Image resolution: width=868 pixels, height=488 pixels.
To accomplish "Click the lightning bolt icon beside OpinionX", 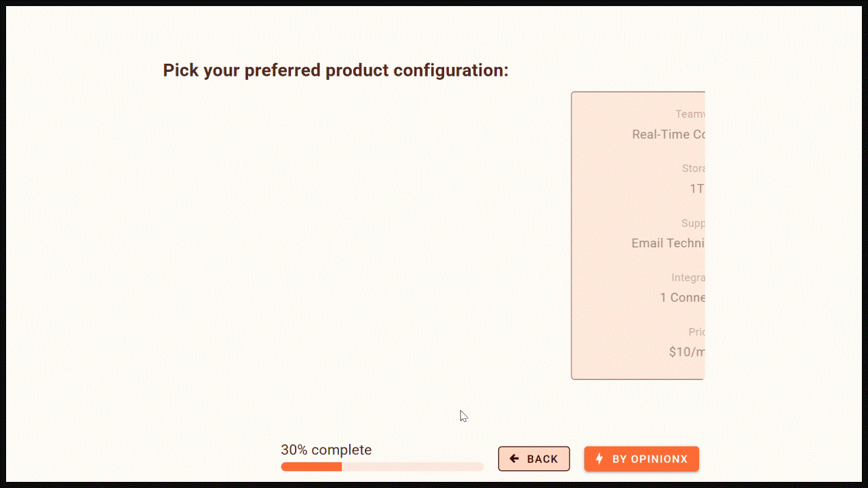I will (x=599, y=459).
